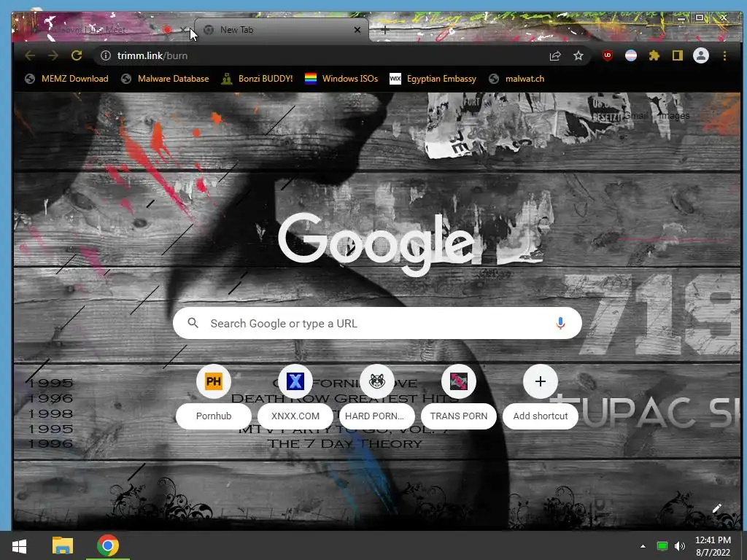747x560 pixels.
Task: Open the profile avatar menu
Action: 701,55
